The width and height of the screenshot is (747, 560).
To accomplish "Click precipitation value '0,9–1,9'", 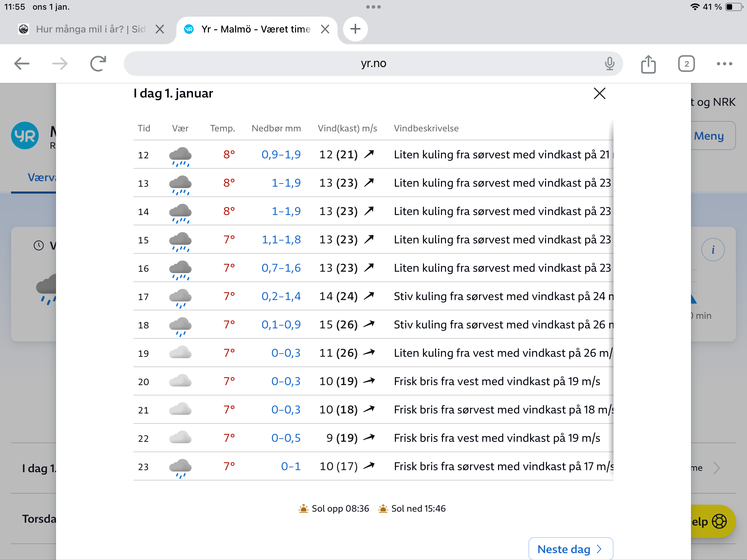I will click(x=281, y=155).
